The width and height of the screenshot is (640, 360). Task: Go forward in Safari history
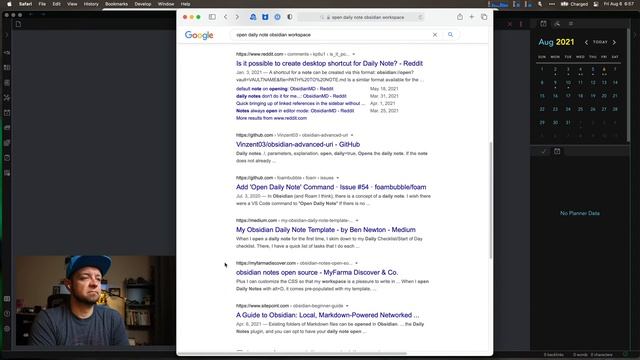click(x=237, y=17)
